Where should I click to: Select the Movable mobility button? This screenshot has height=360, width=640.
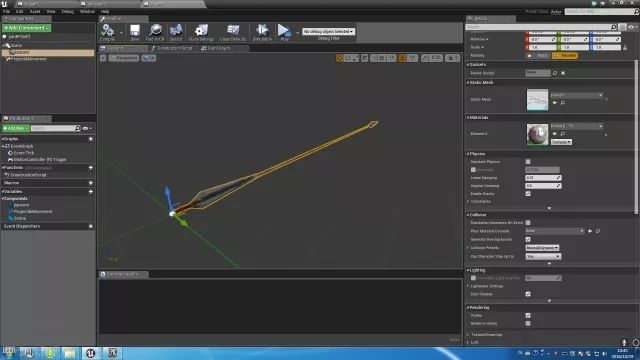tap(565, 56)
